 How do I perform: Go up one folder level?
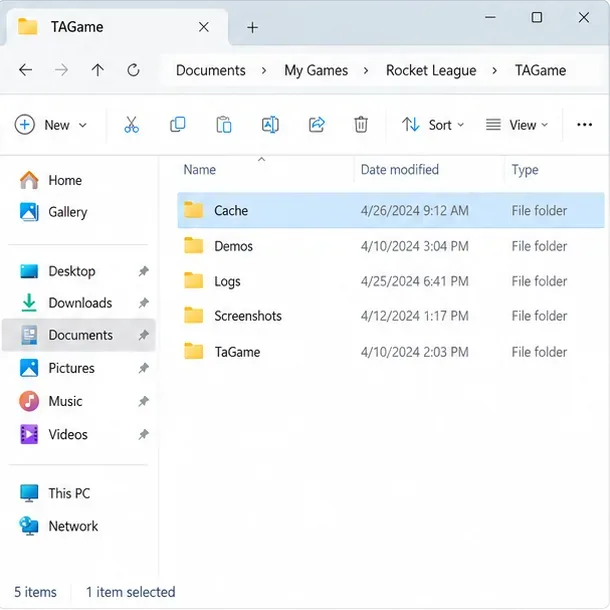pos(98,70)
